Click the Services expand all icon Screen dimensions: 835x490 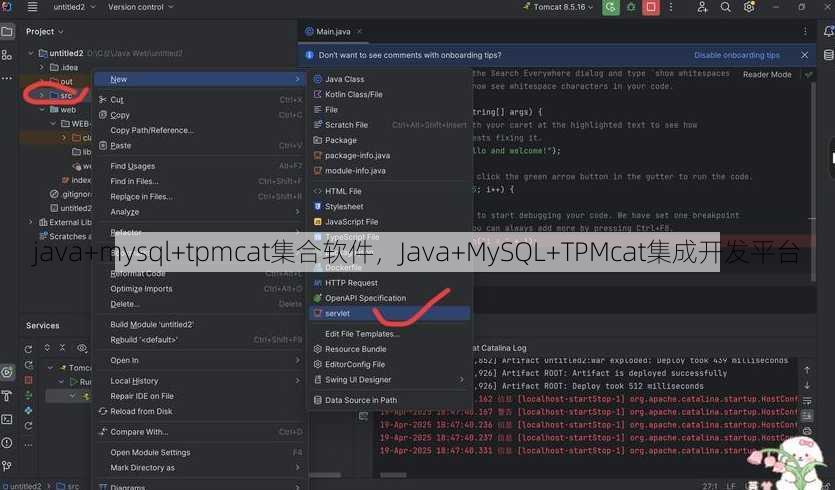coord(47,348)
